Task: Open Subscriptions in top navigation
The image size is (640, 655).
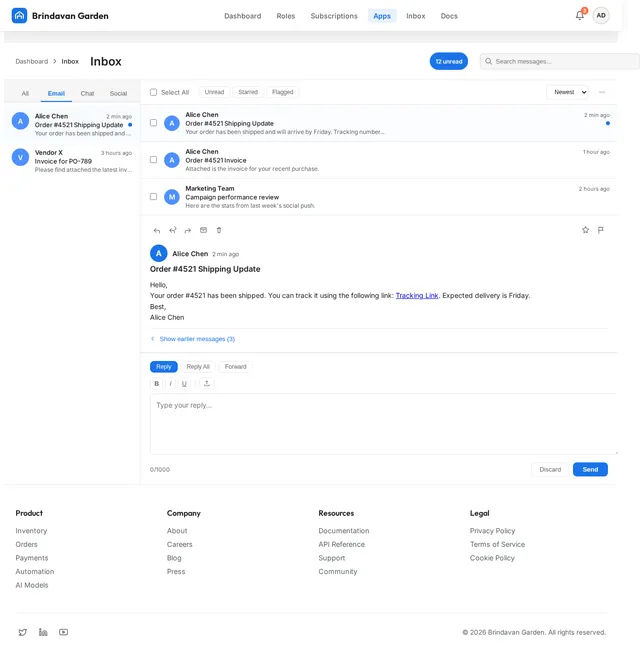Action: [334, 16]
